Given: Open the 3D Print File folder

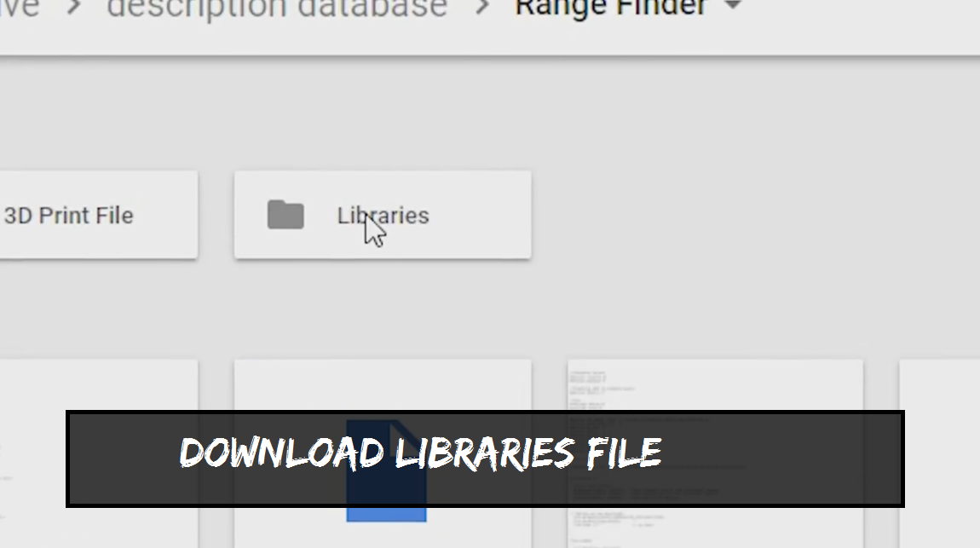Looking at the screenshot, I should [99, 215].
